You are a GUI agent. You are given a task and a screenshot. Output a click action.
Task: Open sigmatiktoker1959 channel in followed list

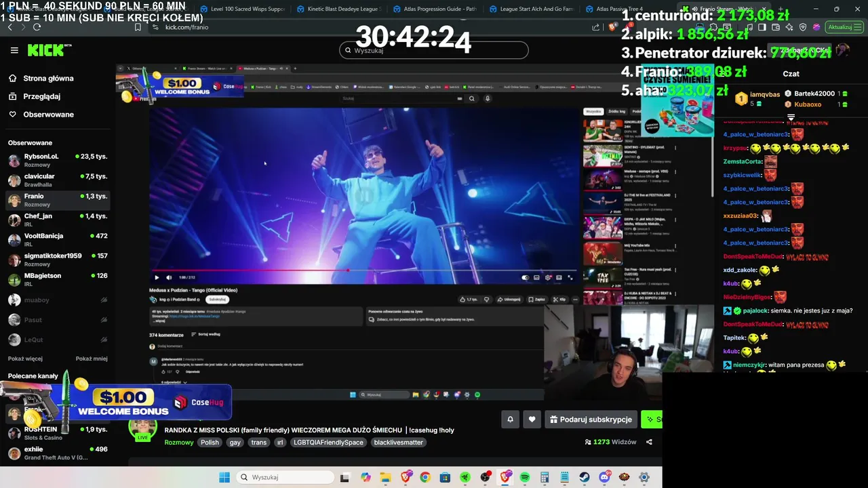tap(57, 260)
